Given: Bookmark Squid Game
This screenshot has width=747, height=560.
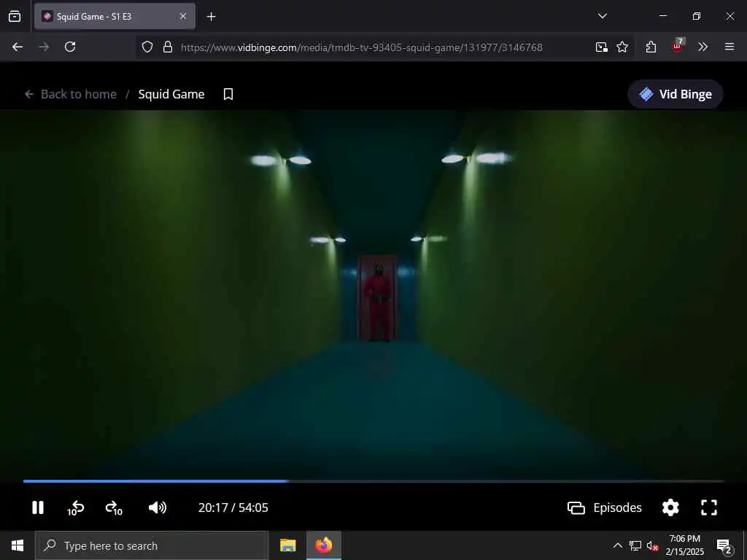Looking at the screenshot, I should pyautogui.click(x=228, y=94).
